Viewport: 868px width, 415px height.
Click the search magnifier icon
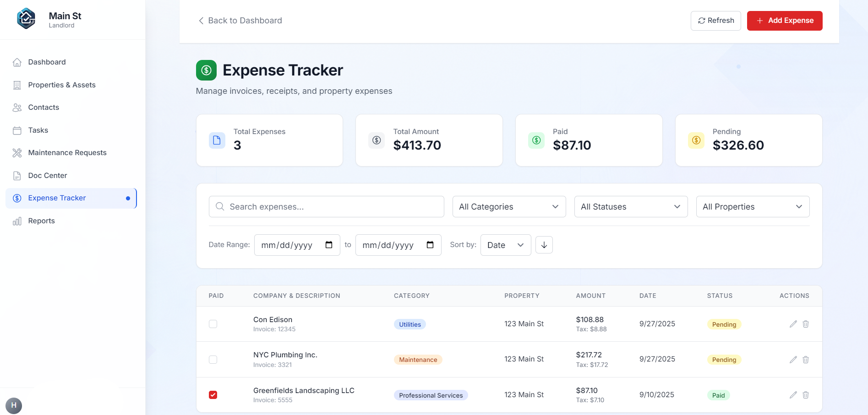click(220, 206)
